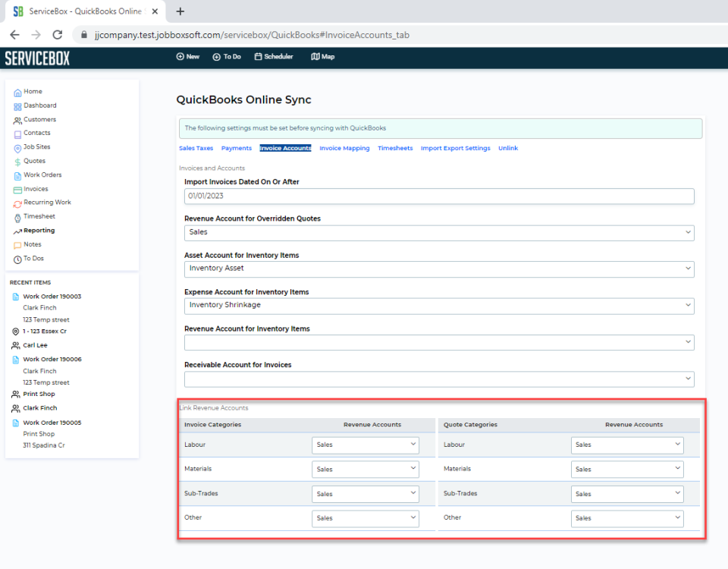
Task: Click the Job Sites pin icon
Action: point(17,149)
